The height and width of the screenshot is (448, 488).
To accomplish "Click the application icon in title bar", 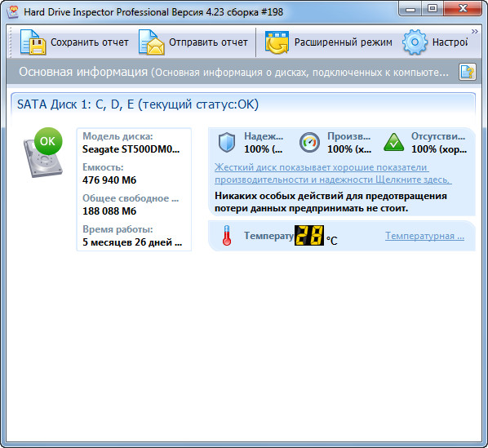I will pyautogui.click(x=13, y=11).
